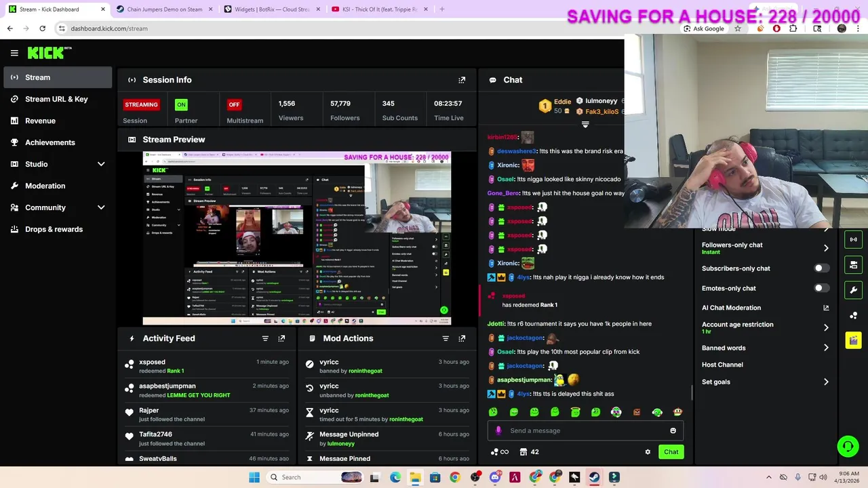Open the Windows Start menu
868x488 pixels.
(254, 477)
